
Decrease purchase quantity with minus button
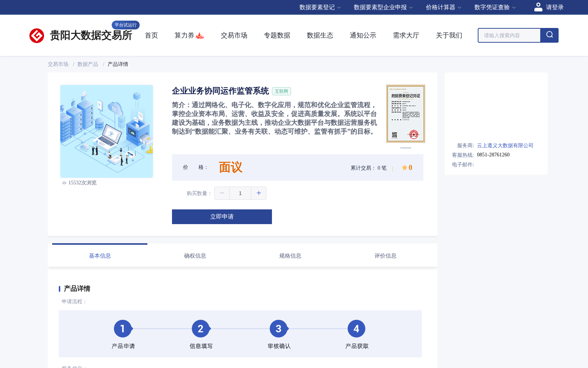222,193
